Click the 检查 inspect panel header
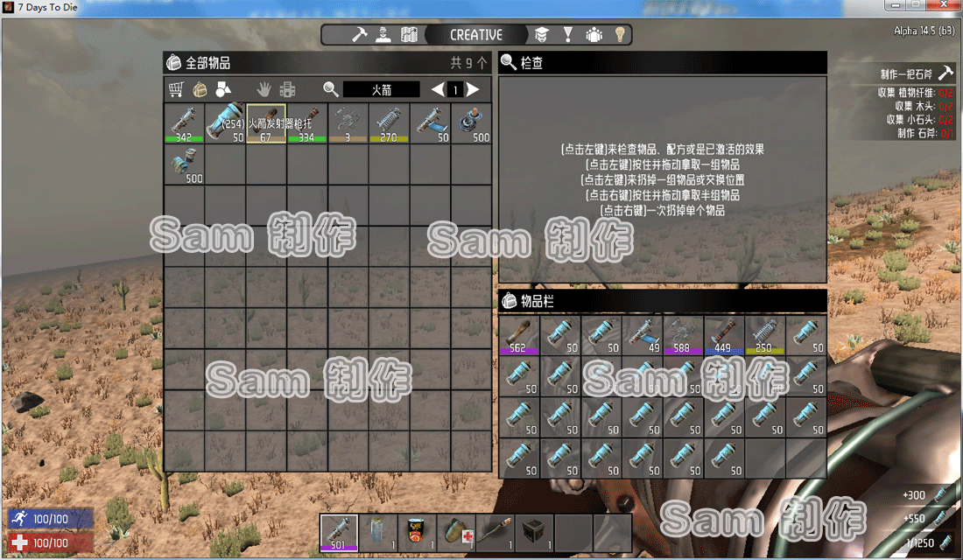Screen dimensions: 963x560 point(663,63)
